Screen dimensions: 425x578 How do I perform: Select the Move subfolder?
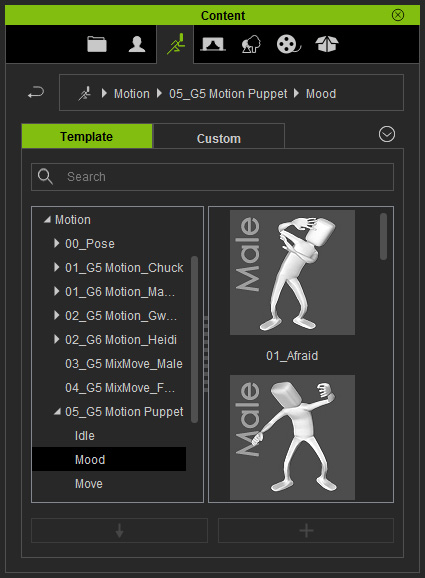[x=89, y=483]
